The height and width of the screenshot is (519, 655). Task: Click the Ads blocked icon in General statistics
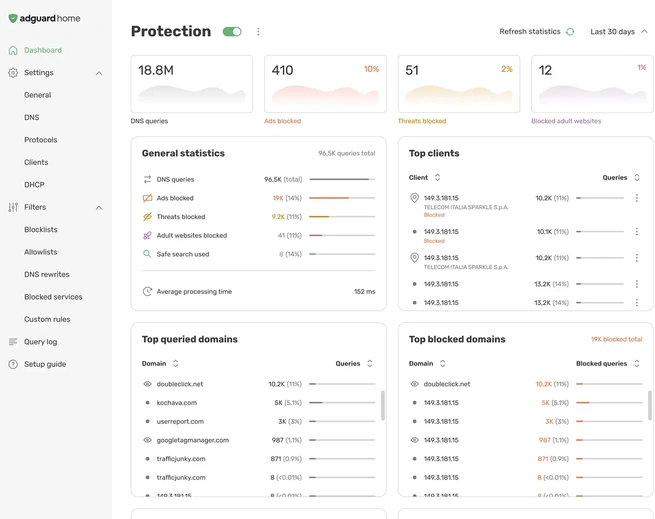tap(147, 198)
